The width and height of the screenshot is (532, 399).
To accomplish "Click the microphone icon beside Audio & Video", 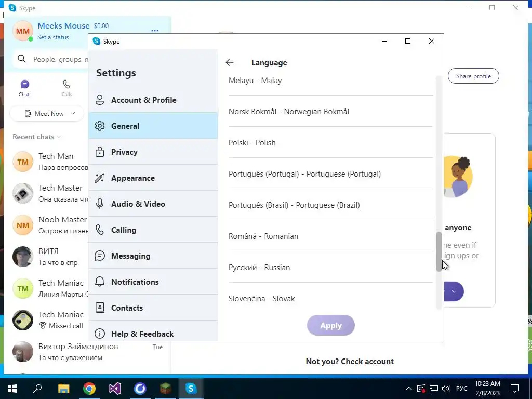I will pos(100,204).
